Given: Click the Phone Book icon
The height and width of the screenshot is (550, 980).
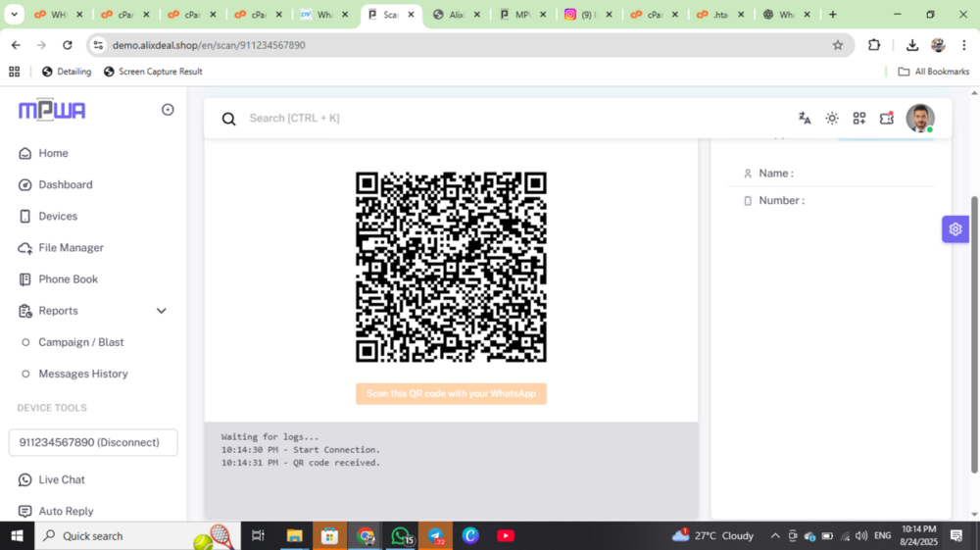Looking at the screenshot, I should point(25,279).
